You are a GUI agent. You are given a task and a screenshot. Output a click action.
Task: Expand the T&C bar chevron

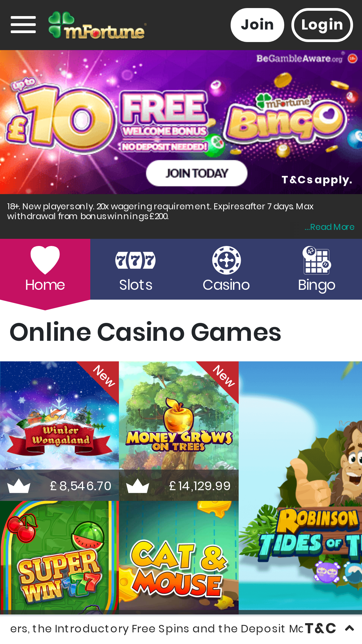pos(349,628)
